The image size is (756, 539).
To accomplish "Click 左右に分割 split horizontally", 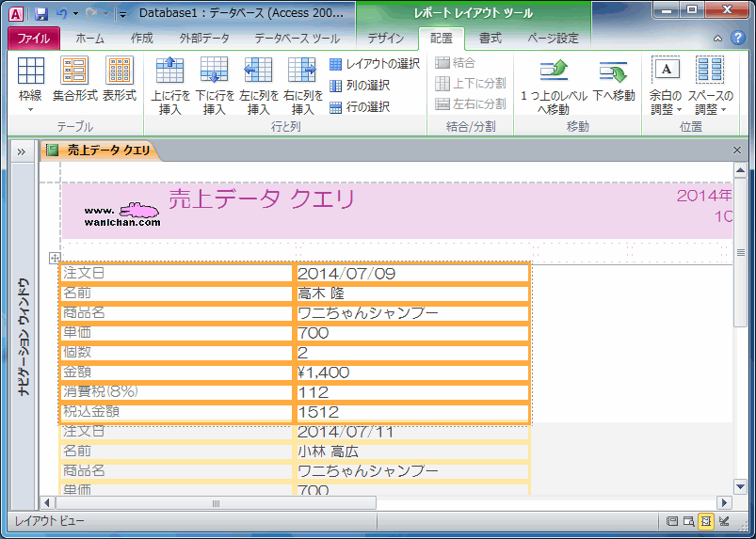I will [x=471, y=103].
